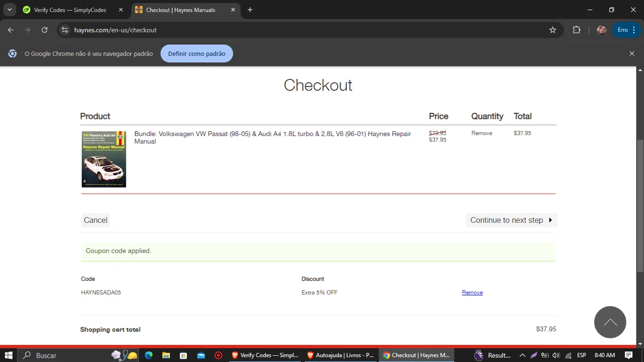Open File Explorer from taskbar
Image resolution: width=644 pixels, height=362 pixels.
166,355
